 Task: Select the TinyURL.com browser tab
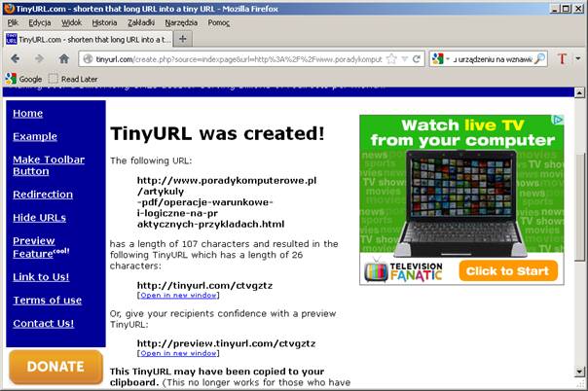[x=89, y=39]
